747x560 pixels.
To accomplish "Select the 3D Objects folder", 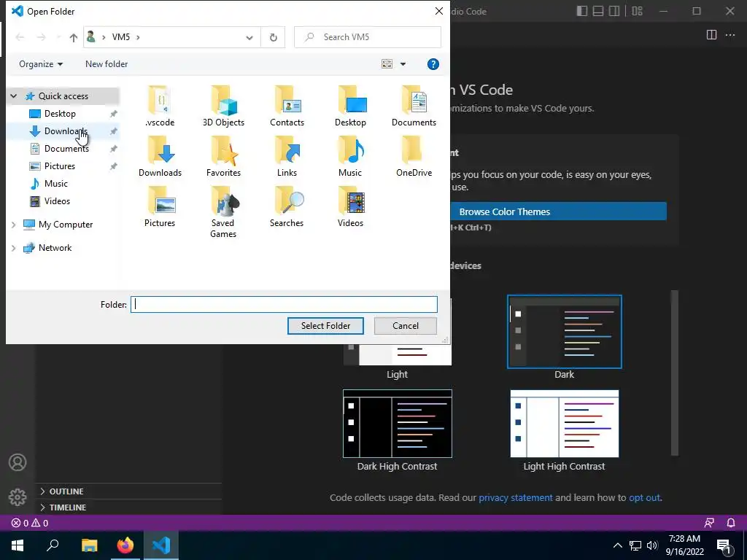I will pyautogui.click(x=223, y=106).
